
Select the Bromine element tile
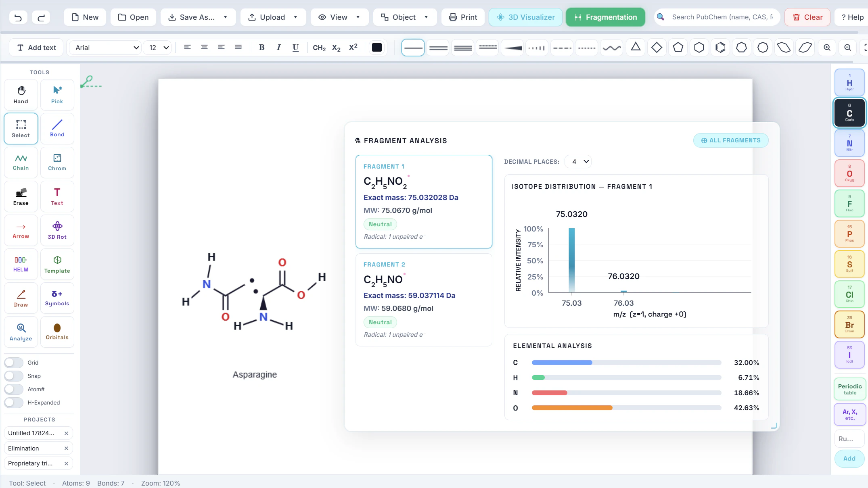849,324
